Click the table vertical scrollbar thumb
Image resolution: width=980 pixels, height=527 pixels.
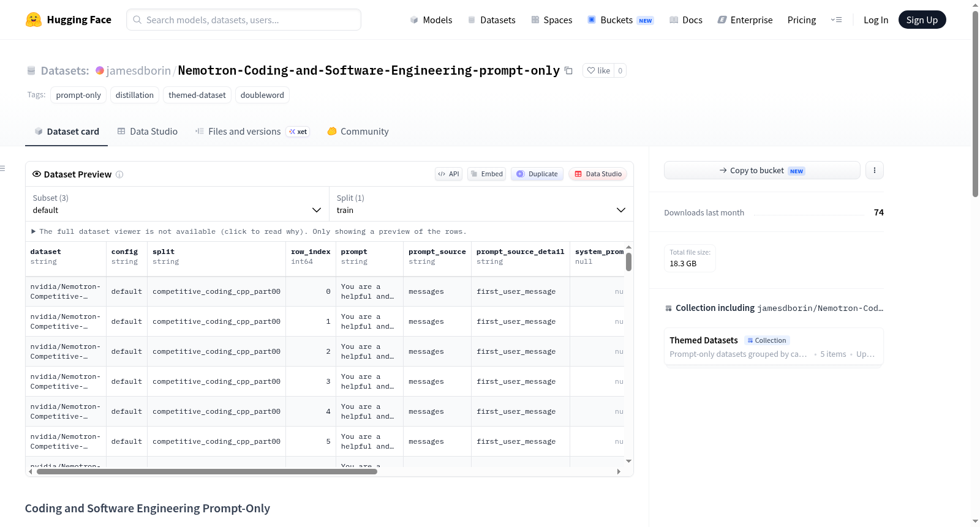(628, 262)
